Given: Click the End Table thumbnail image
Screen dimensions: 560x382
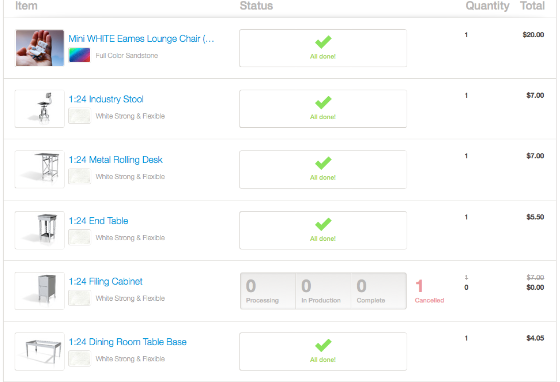Looking at the screenshot, I should point(40,230).
